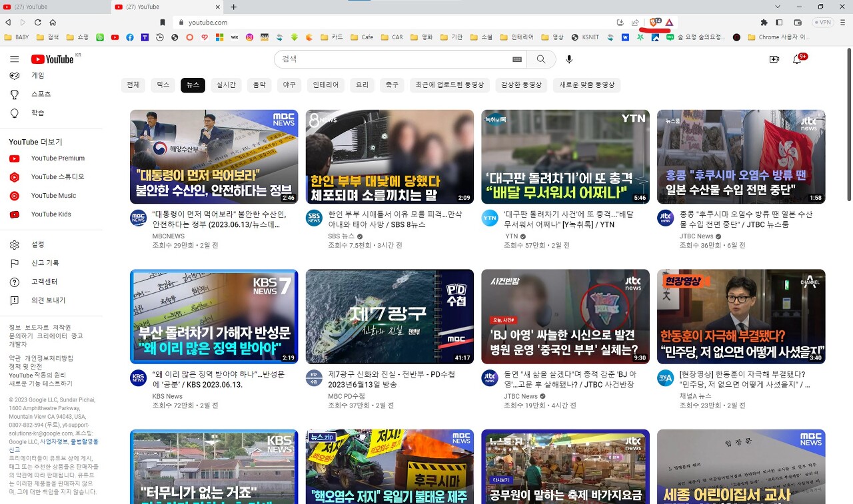Click the browser reload button
This screenshot has width=853, height=504.
point(38,22)
